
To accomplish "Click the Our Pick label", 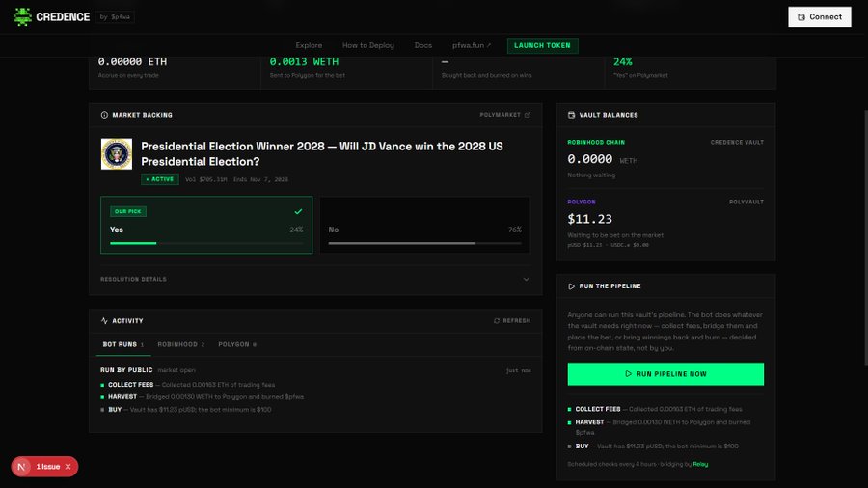I will coord(128,211).
